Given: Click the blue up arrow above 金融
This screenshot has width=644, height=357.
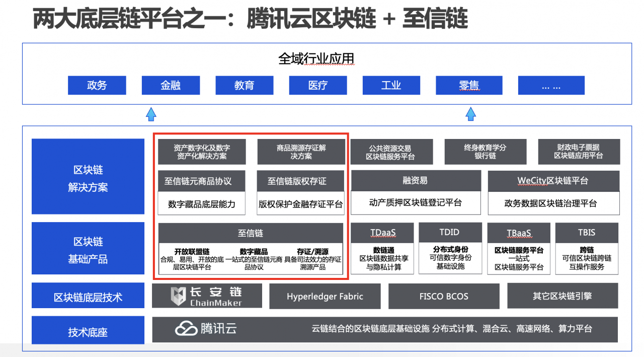Looking at the screenshot, I should (151, 114).
